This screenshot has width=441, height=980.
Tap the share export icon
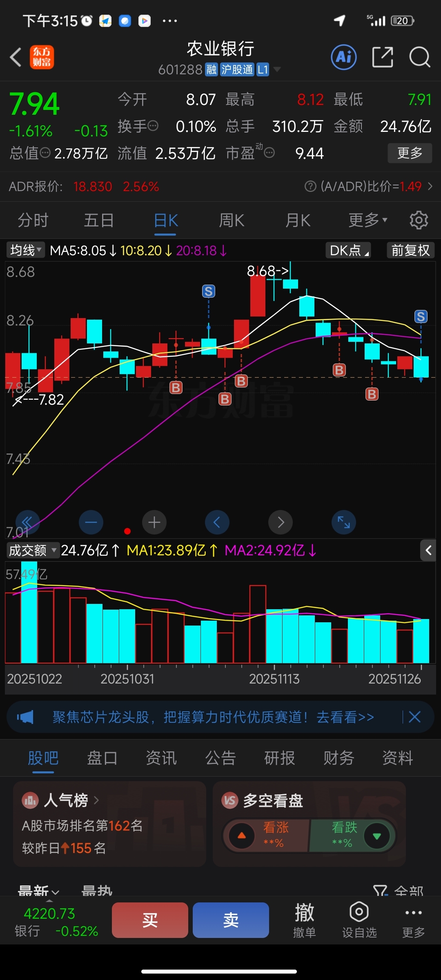383,57
